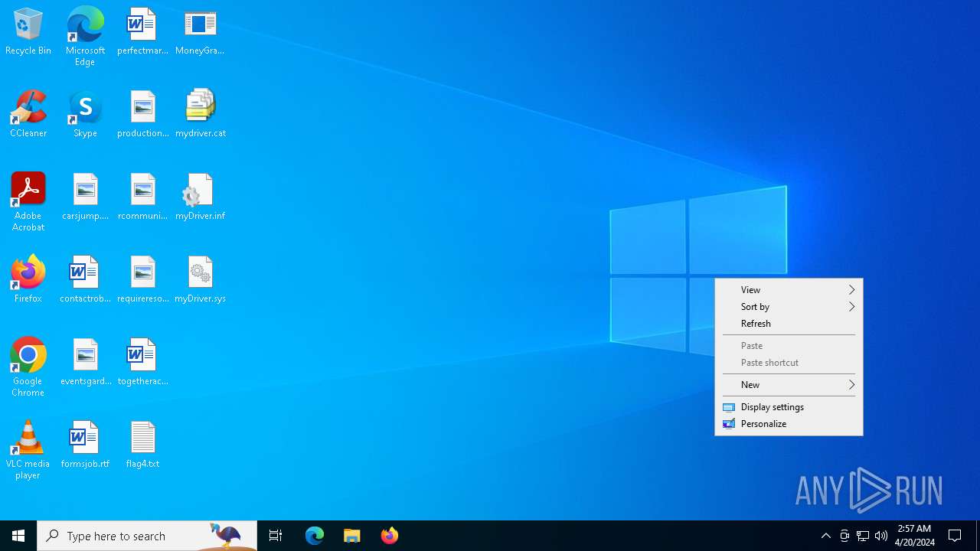980x551 pixels.
Task: Select the Recycle Bin desktop icon
Action: 28,32
